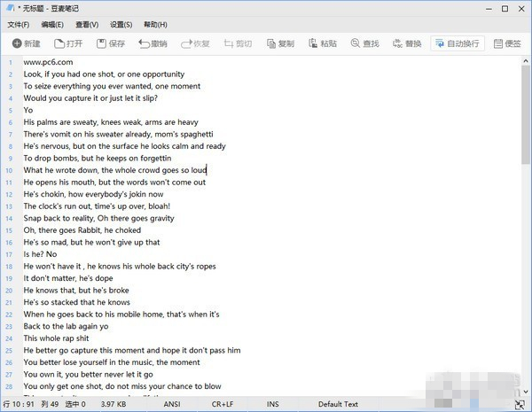Cut text with the 剪切 icon

coord(229,43)
